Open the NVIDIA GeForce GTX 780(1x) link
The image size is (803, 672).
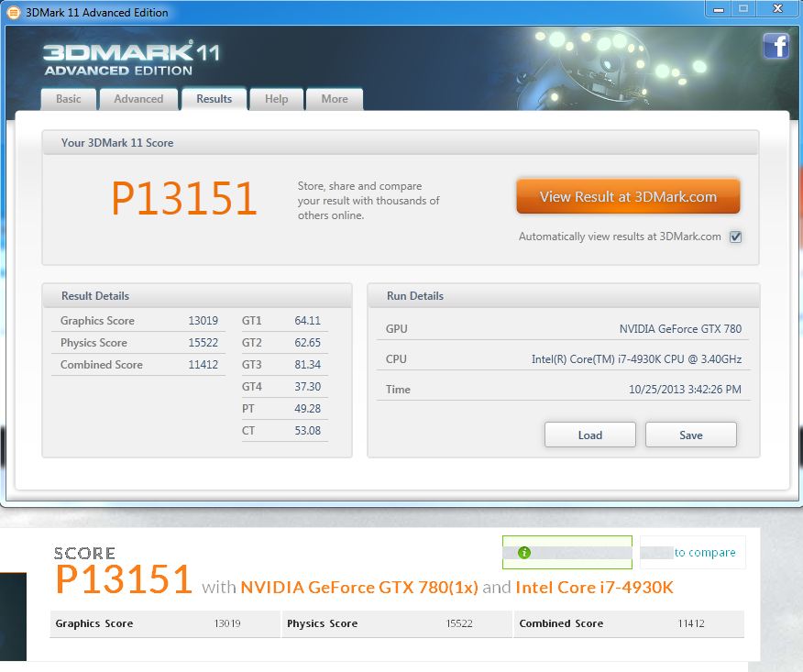click(359, 587)
